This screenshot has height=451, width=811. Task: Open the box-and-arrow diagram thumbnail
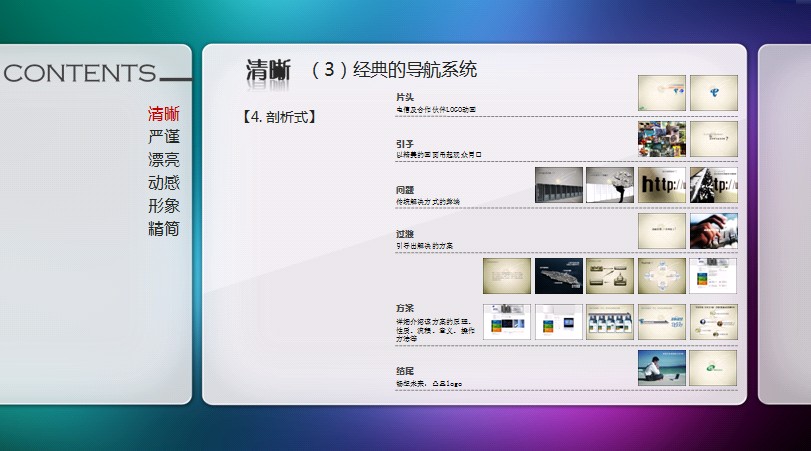point(610,276)
